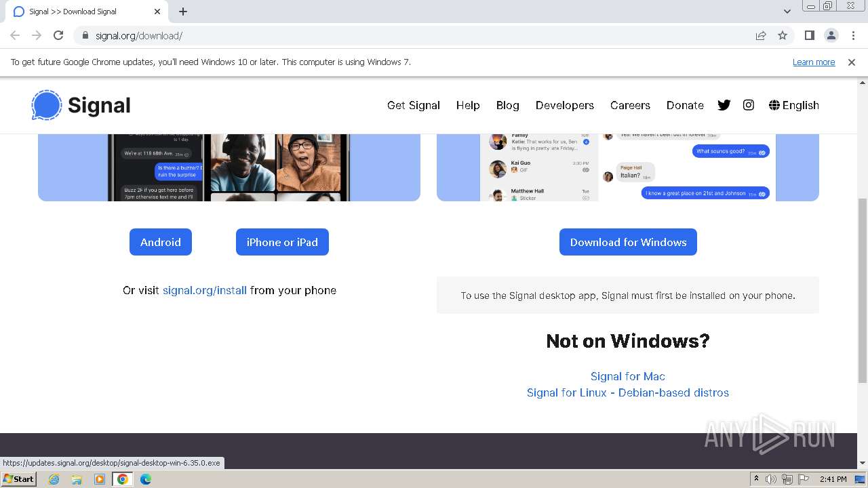Open the Careers page
This screenshot has height=488, width=868.
tap(630, 105)
